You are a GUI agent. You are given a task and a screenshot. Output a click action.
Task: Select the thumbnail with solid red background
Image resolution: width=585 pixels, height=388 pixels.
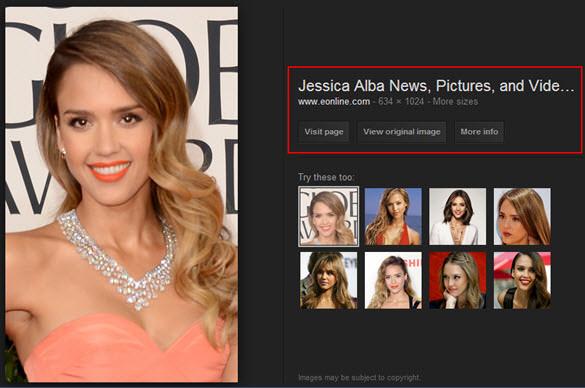click(457, 280)
